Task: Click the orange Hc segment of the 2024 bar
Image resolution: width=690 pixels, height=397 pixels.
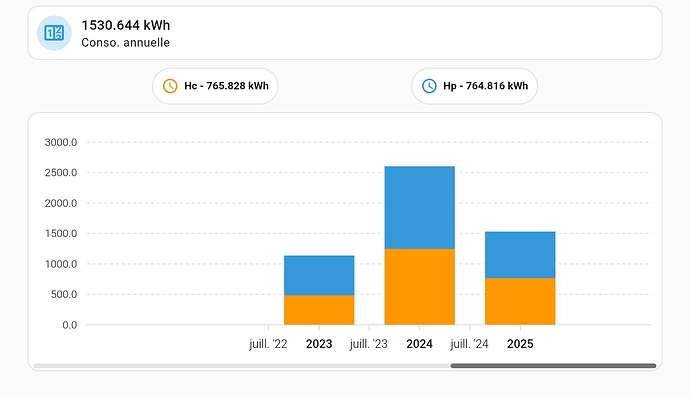Action: tap(419, 287)
